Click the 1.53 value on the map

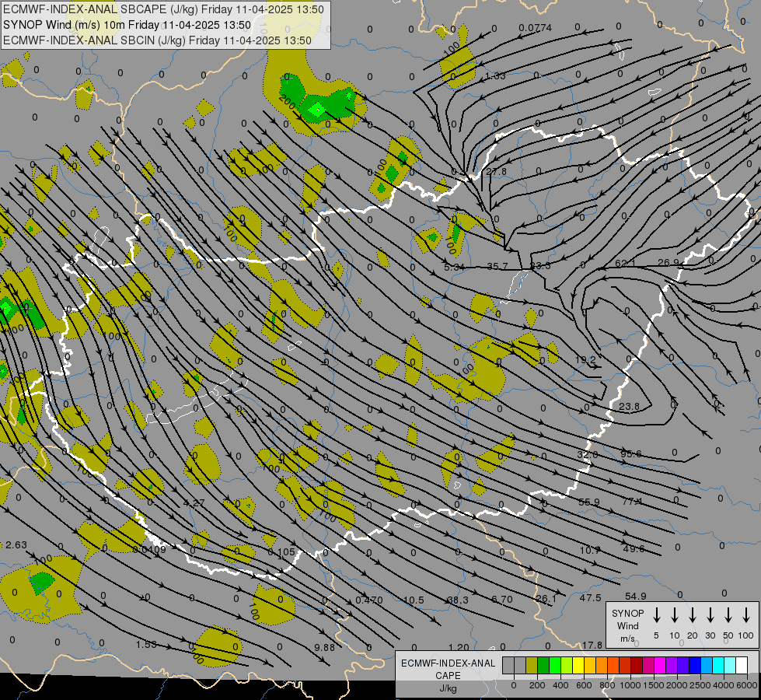[x=146, y=644]
